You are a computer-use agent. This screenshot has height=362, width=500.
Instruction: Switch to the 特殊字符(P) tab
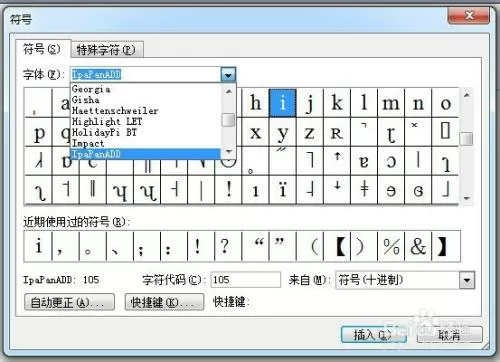pos(107,50)
